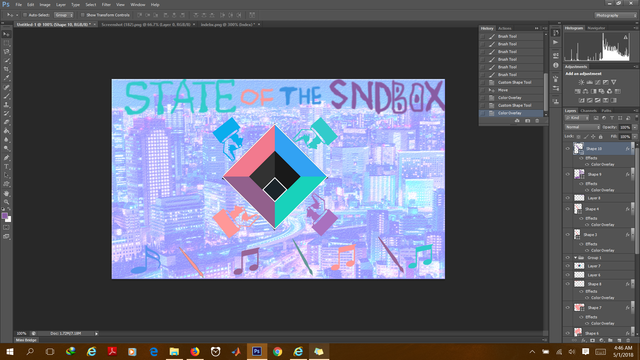Delete current state in the History panel
The image size is (640, 360).
[x=537, y=121]
